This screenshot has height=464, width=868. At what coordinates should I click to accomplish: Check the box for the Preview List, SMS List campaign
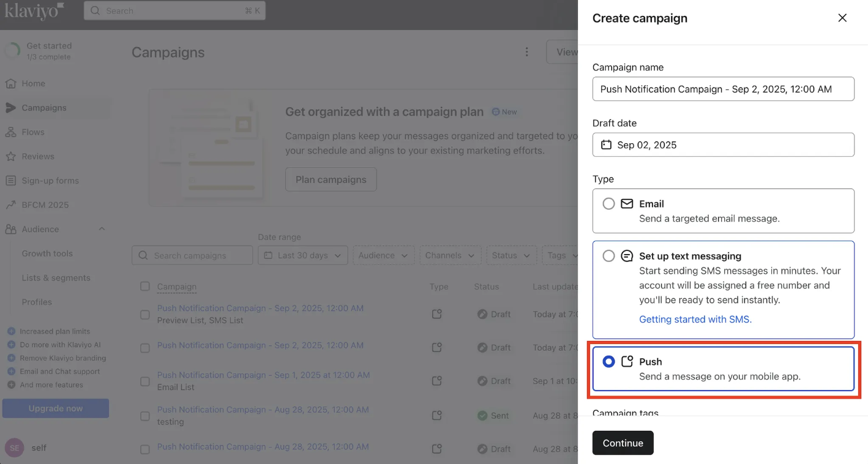(145, 315)
